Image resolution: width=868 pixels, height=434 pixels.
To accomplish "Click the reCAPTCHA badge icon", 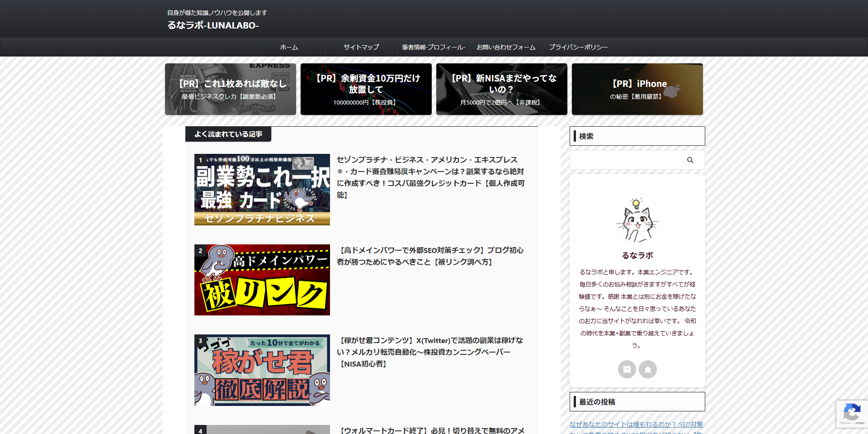I will coord(852,413).
